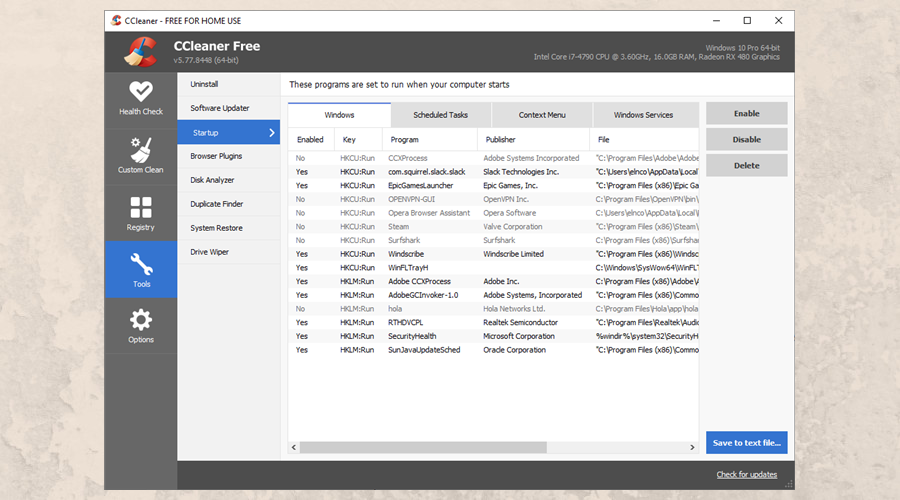900x500 pixels.
Task: Select the com.squirrel.slack.slack entry
Action: click(x=494, y=172)
